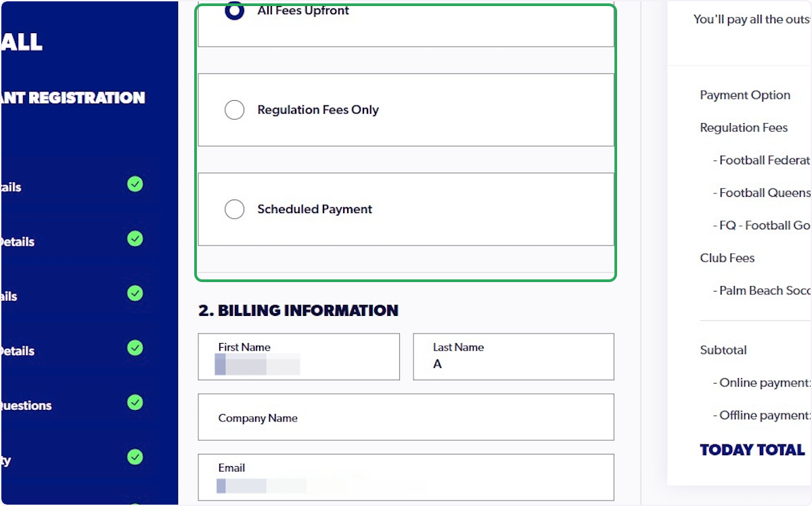The height and width of the screenshot is (506, 812).
Task: Click checkmark icon next to the topmost sidebar step
Action: click(x=135, y=184)
